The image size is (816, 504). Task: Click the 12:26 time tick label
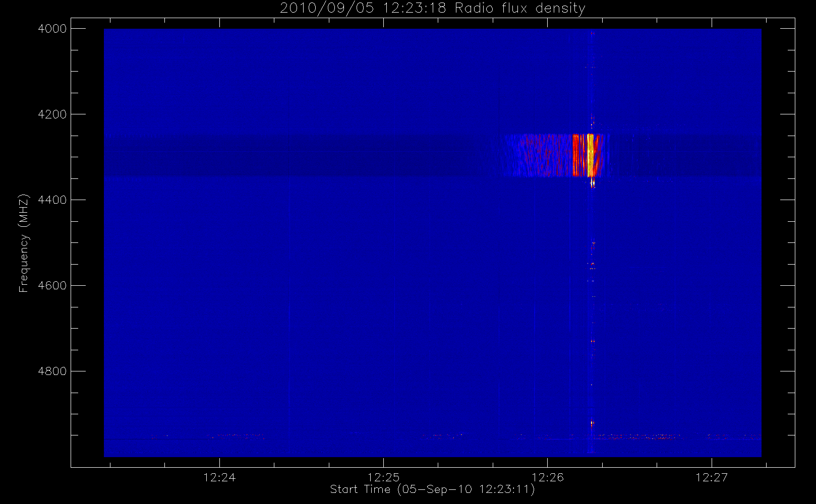(548, 477)
